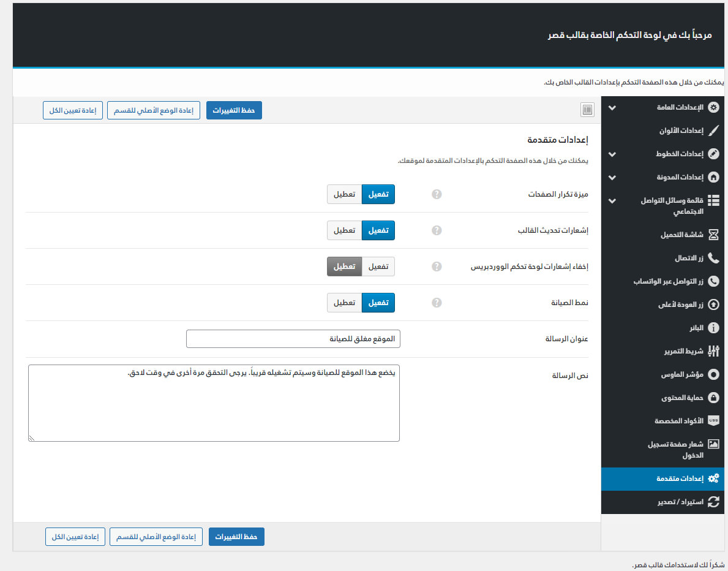Click the عنوان الرسالة text field
This screenshot has height=571, width=728.
(x=293, y=339)
